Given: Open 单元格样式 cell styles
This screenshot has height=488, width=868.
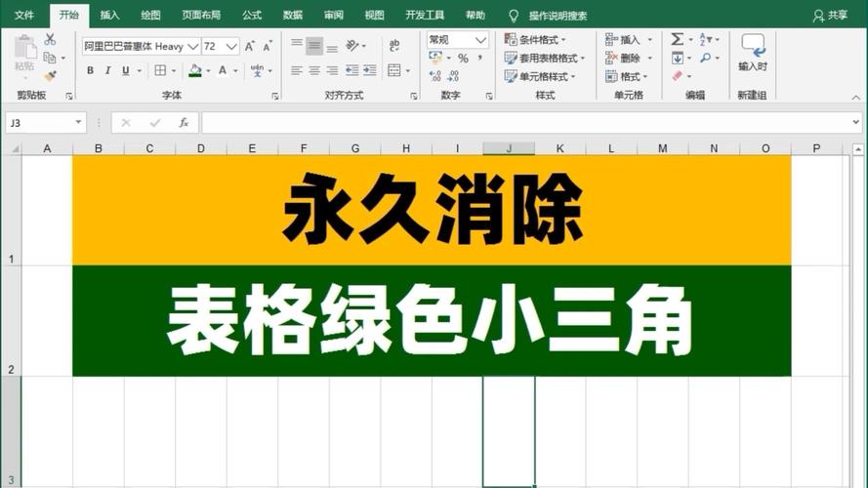Looking at the screenshot, I should click(540, 76).
